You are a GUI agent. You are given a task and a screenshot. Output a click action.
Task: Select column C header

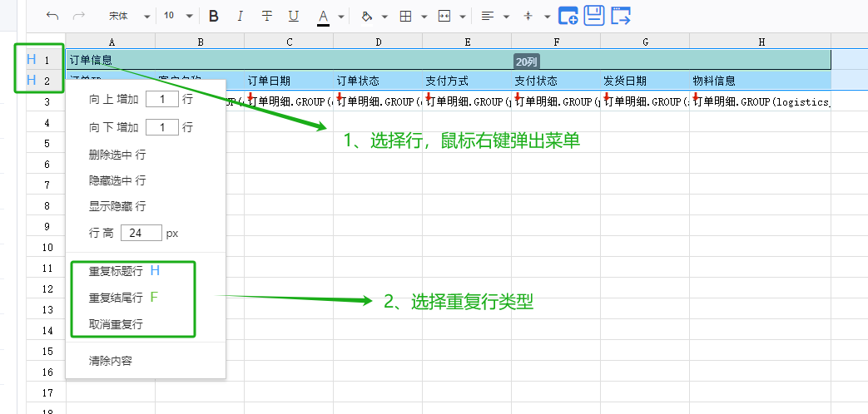pos(289,42)
